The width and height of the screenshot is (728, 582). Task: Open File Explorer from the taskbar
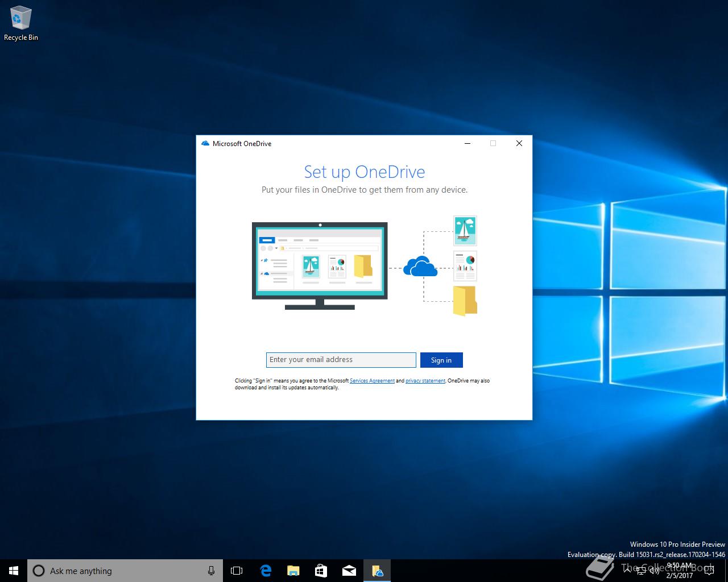point(293,571)
